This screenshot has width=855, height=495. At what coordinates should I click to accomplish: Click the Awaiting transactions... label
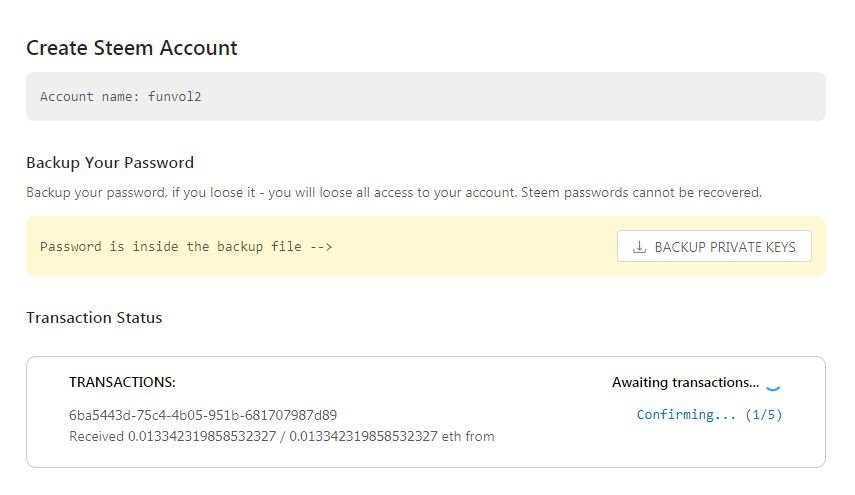tap(685, 382)
